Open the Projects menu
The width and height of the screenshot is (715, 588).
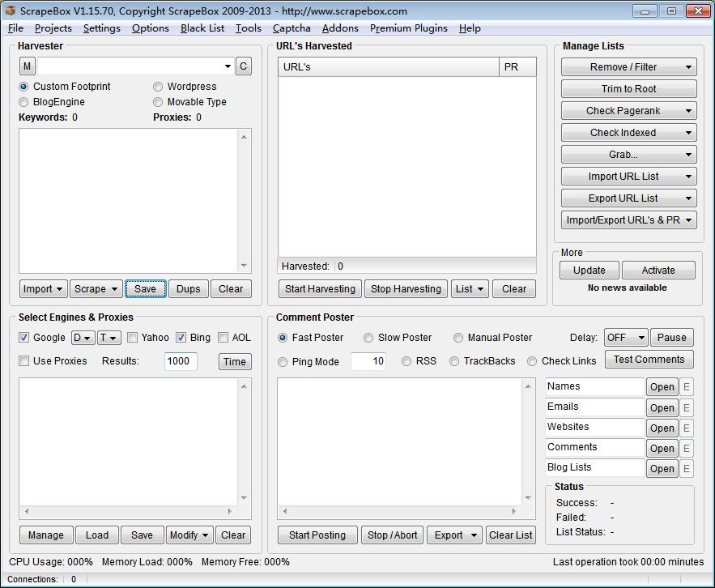coord(53,28)
